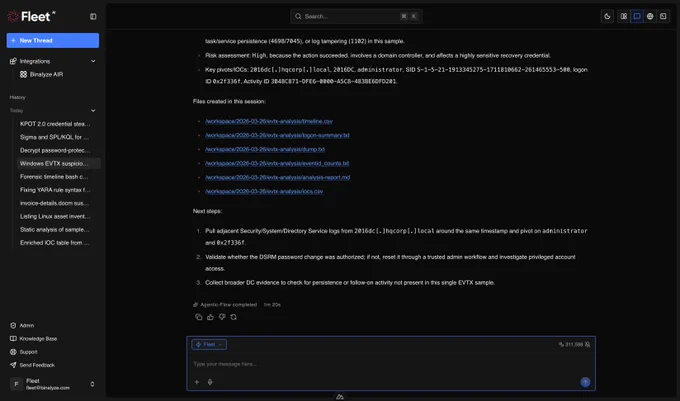Viewport: 680px width, 401px height.
Task: Open the split layout view icon
Action: pos(624,16)
